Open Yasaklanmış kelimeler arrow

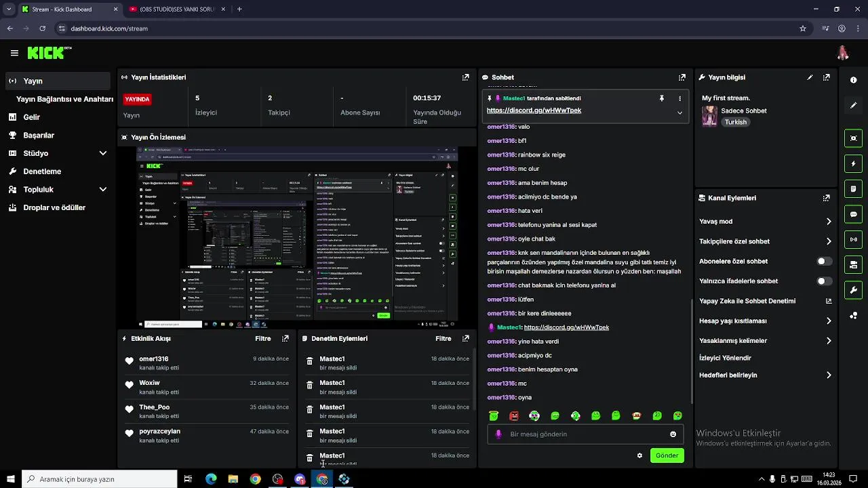(x=829, y=341)
